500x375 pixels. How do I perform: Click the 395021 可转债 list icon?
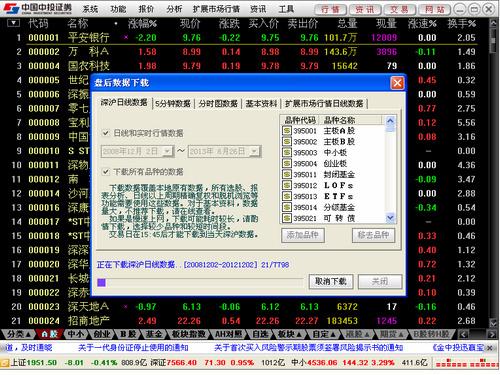coord(287,218)
